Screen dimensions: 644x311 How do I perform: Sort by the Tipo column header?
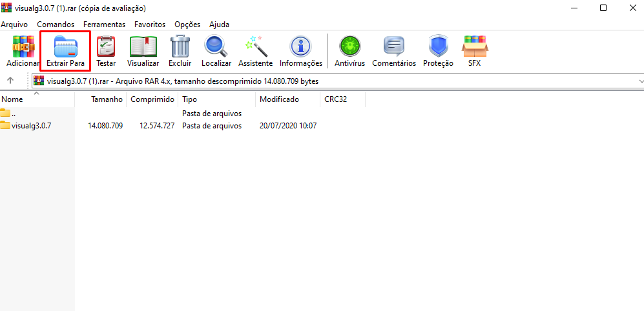tap(217, 99)
